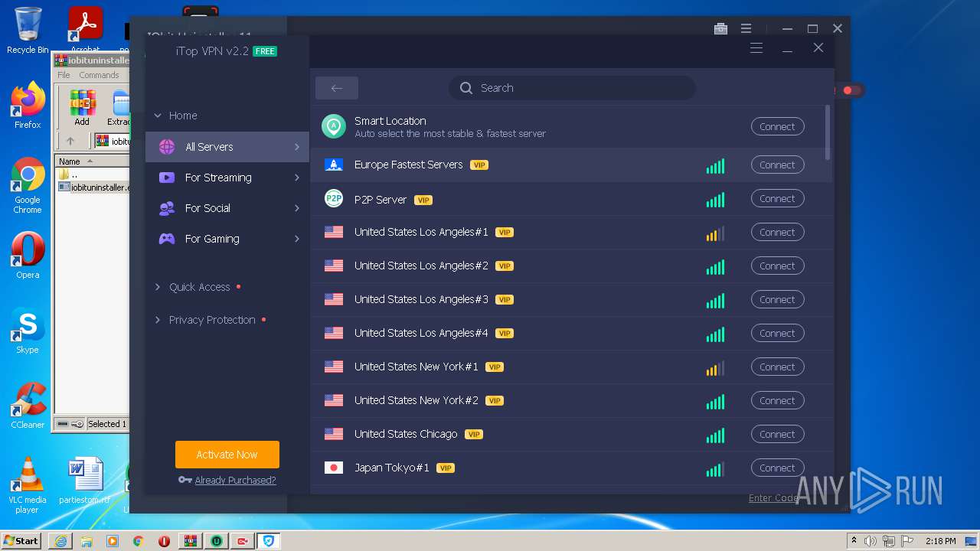
Task: Open the Recycle Bin
Action: click(28, 31)
